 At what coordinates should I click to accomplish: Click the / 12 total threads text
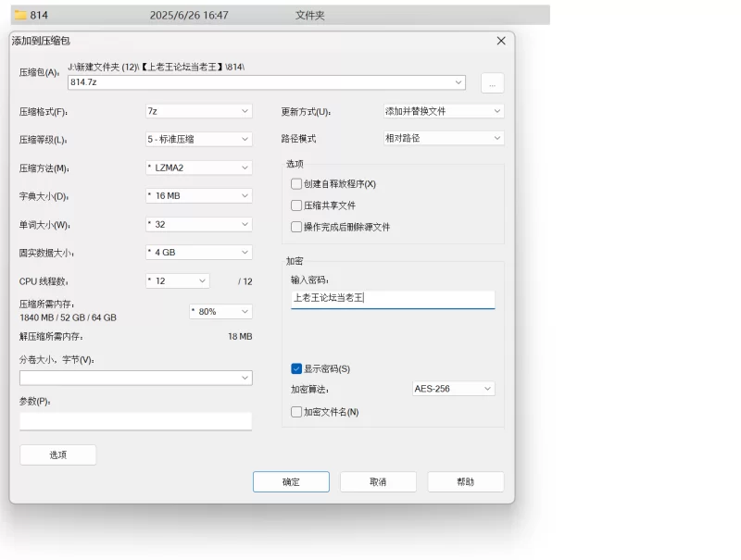(x=245, y=281)
